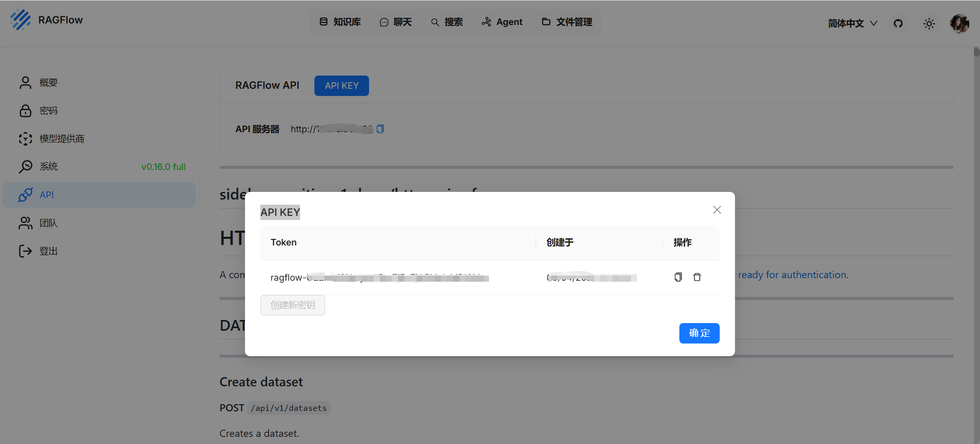
Task: Click 登出 to log out
Action: coord(100,251)
